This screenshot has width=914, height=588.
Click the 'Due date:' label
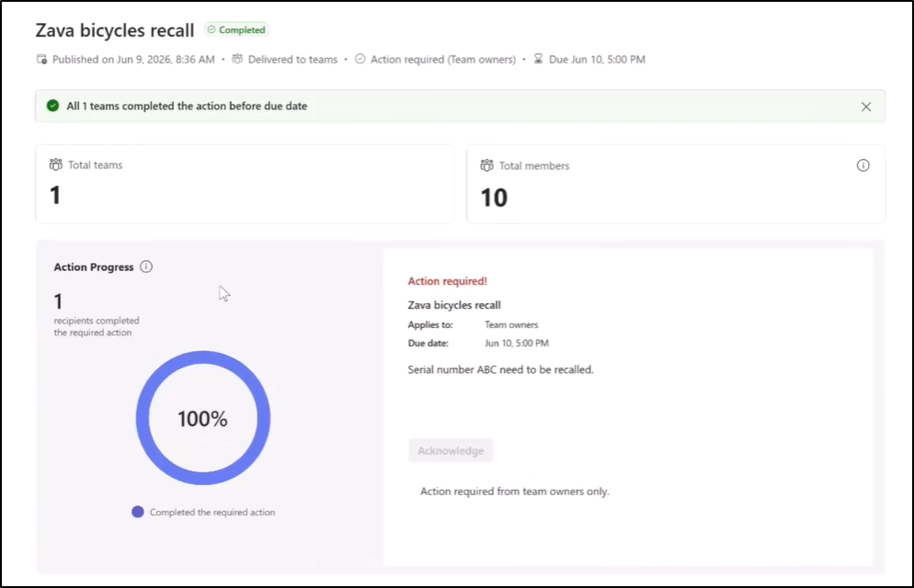point(428,344)
